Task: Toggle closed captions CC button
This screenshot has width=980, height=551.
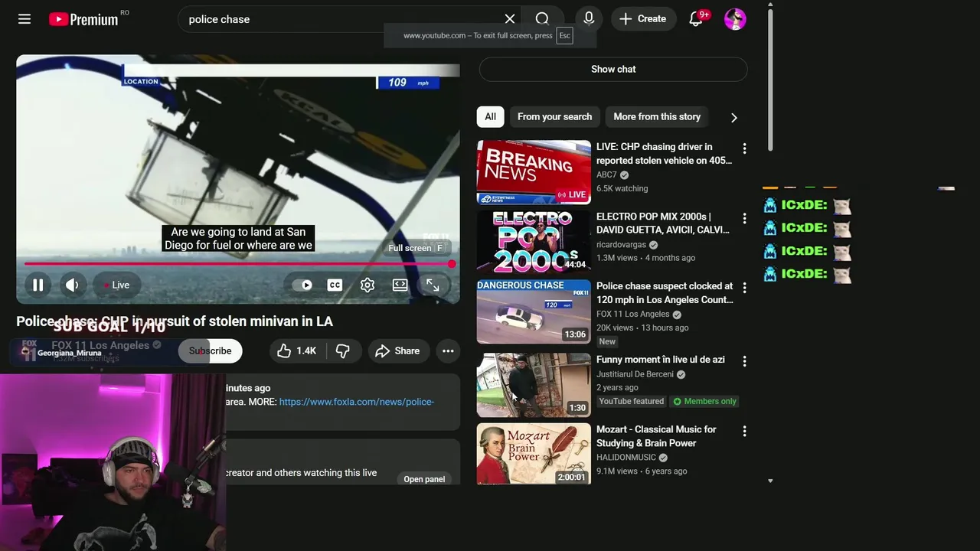Action: tap(335, 285)
